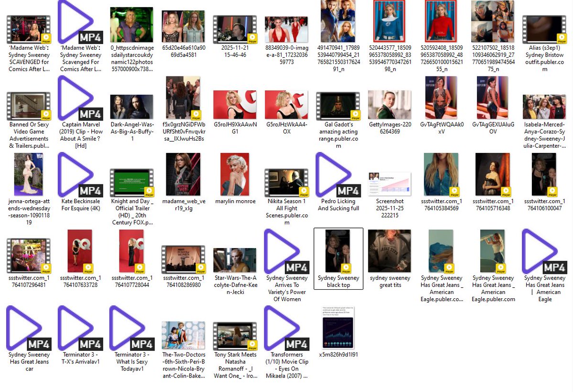Select the Screenshot 2025-11-25 222215 file
The height and width of the screenshot is (392, 573).
[390, 184]
